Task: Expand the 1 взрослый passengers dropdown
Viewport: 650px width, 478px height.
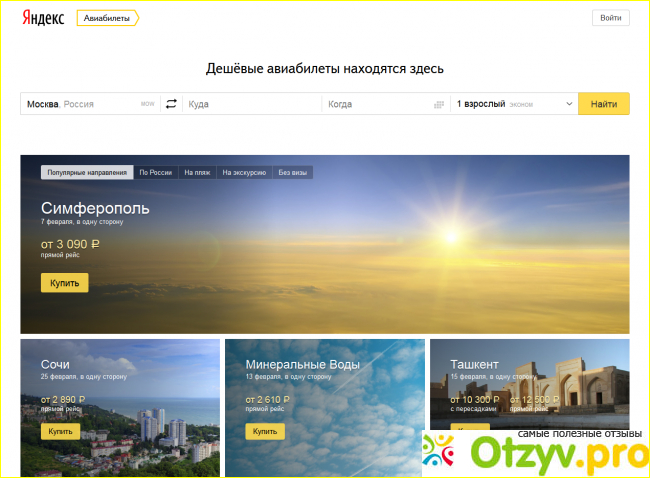Action: coord(513,104)
